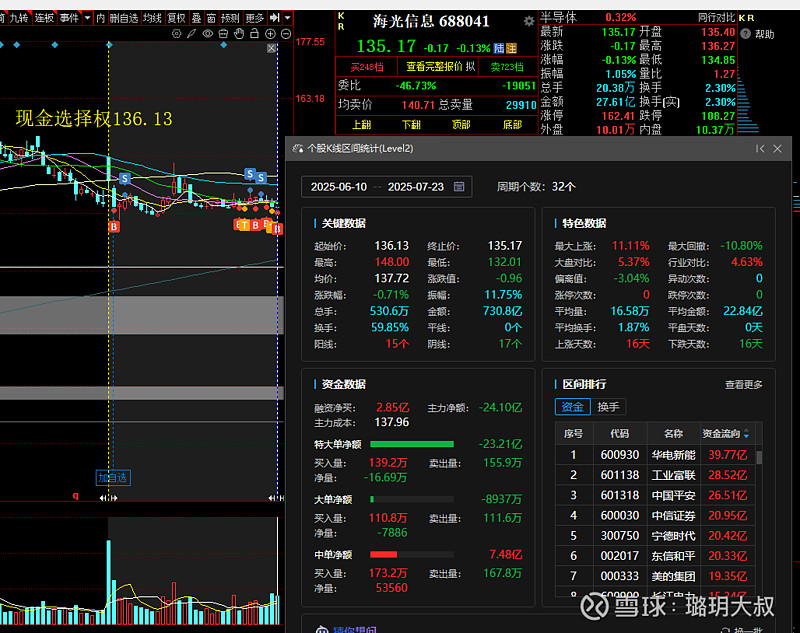Select 中信证券 row in ranking table

tap(656, 516)
